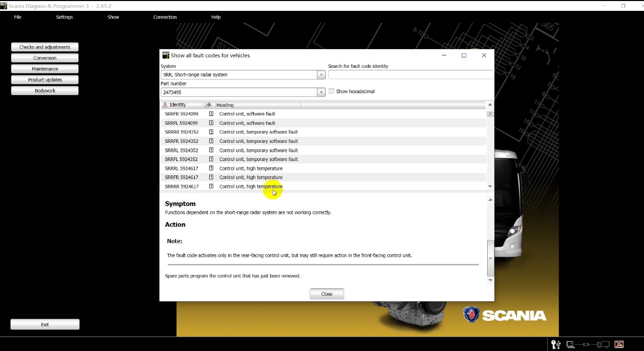This screenshot has height=351, width=644.
Task: Sort by the fault priority icon column
Action: pyautogui.click(x=209, y=105)
